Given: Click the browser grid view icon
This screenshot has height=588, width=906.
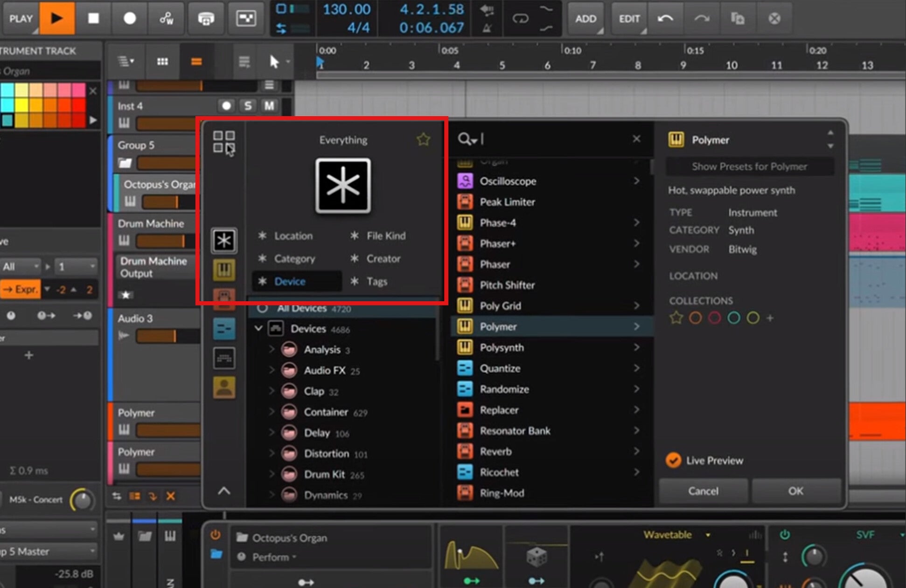Looking at the screenshot, I should [x=223, y=141].
